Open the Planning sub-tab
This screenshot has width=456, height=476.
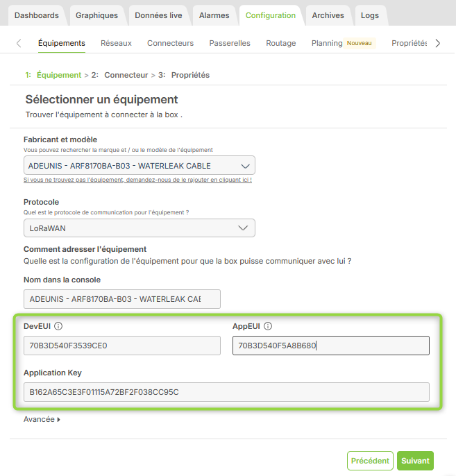coord(327,43)
